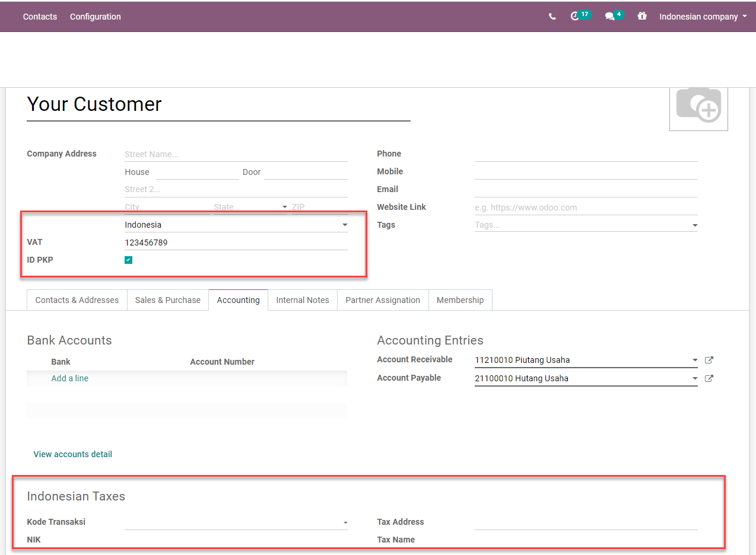Click the Email input field
Image resolution: width=756 pixels, height=555 pixels.
coord(586,190)
